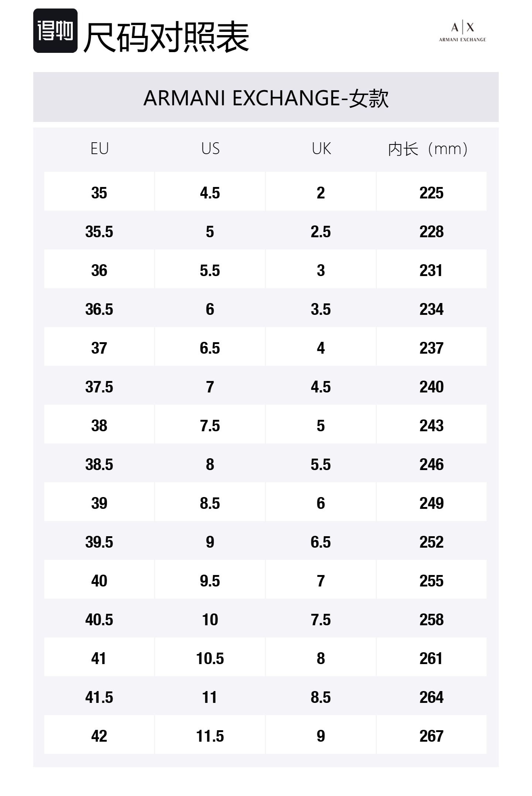Click US size 10.5 cell
Screen dimensions: 532x796
point(210,658)
